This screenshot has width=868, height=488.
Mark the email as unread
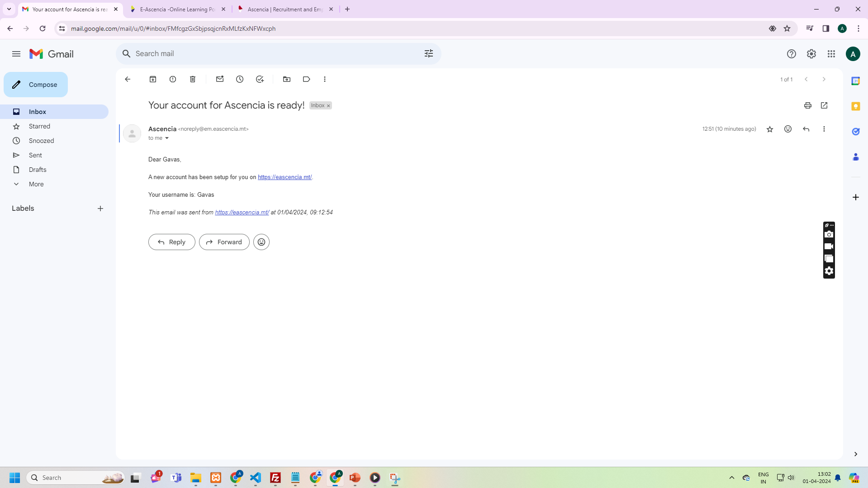click(x=220, y=79)
